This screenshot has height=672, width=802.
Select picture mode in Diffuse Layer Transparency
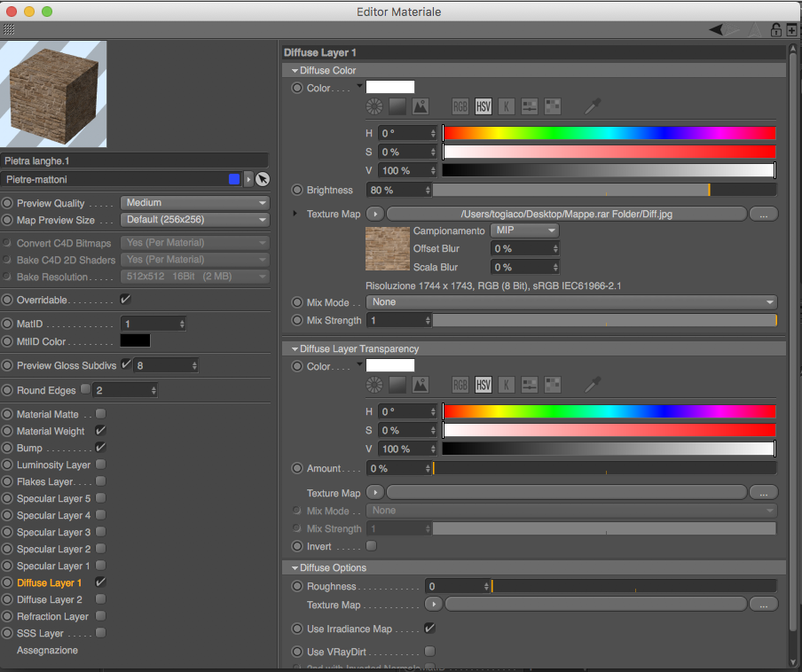421,385
